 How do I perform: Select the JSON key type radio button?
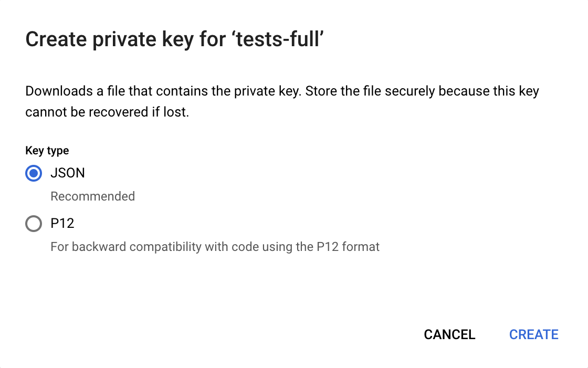click(34, 173)
